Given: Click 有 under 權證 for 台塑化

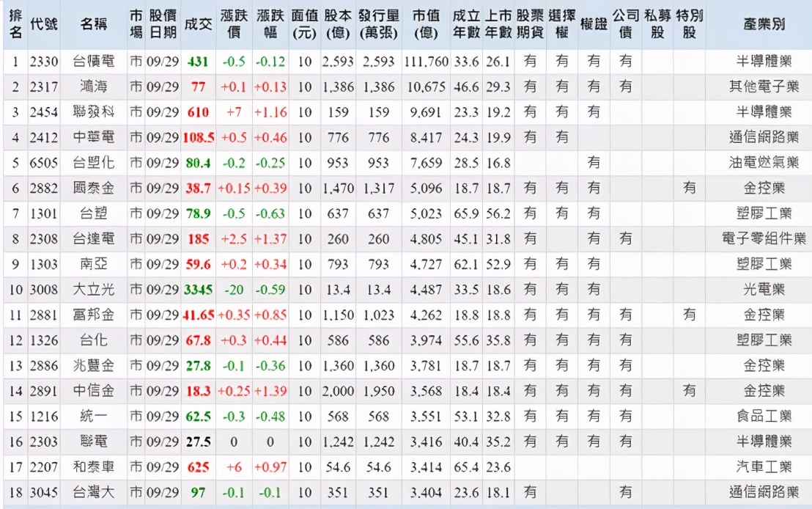Looking at the screenshot, I should coord(595,163).
